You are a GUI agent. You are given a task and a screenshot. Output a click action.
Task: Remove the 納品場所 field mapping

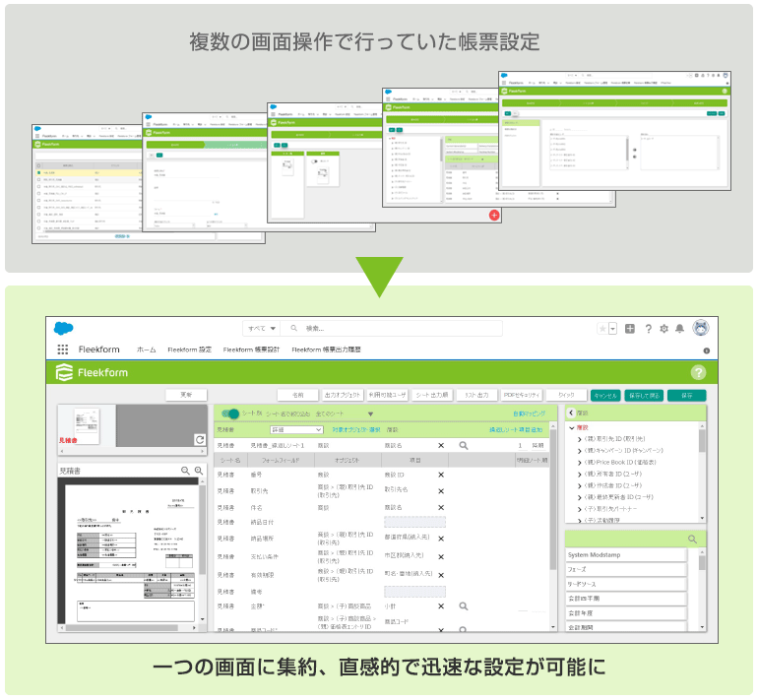[x=441, y=539]
